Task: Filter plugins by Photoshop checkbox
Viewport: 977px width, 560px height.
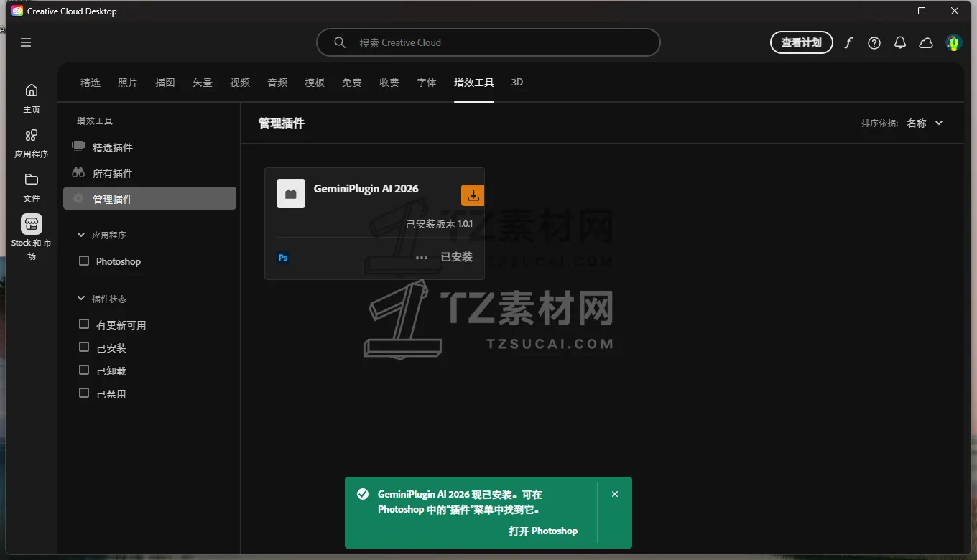Action: pos(84,261)
